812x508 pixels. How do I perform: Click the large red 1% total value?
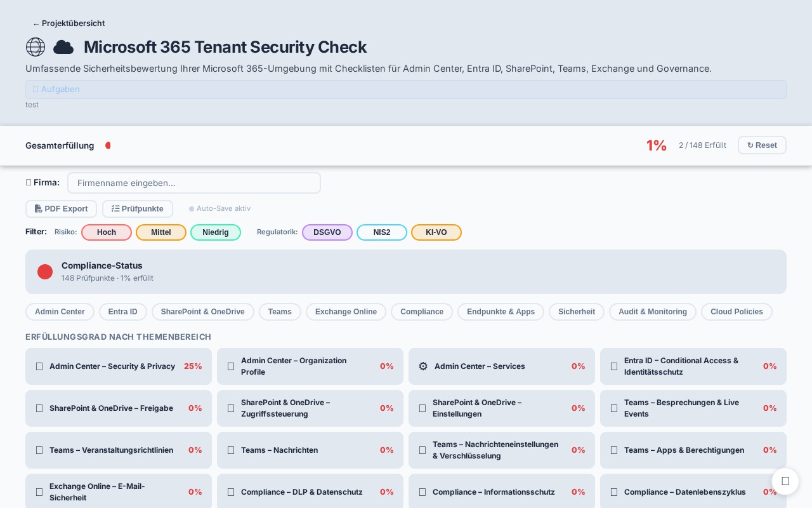657,145
